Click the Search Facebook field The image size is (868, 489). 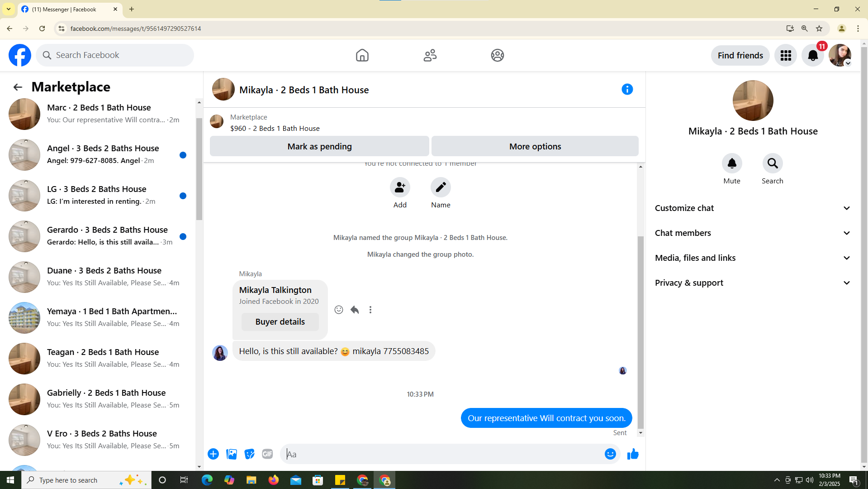pos(115,55)
